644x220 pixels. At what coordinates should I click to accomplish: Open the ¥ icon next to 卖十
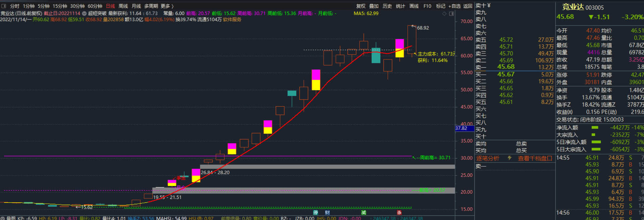(x=489, y=5)
